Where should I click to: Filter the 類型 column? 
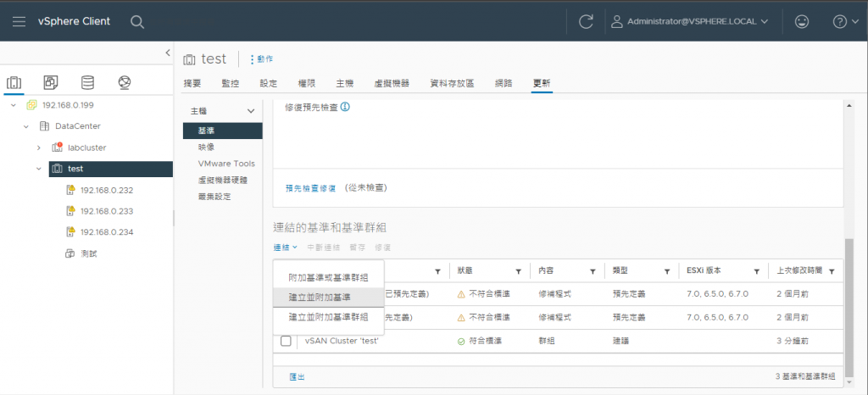(668, 271)
